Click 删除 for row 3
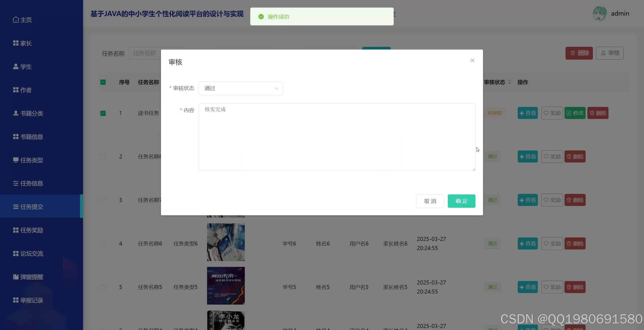The width and height of the screenshot is (644, 330). (575, 200)
